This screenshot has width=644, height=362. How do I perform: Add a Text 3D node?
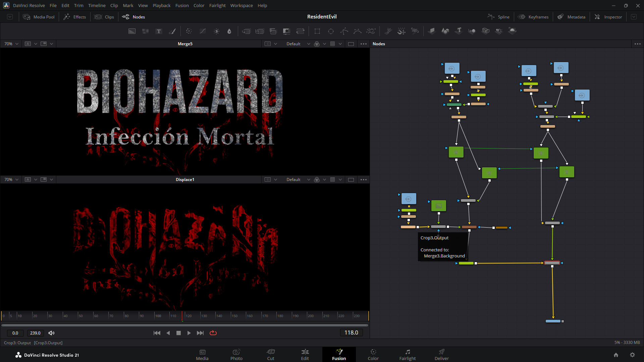pos(459,31)
